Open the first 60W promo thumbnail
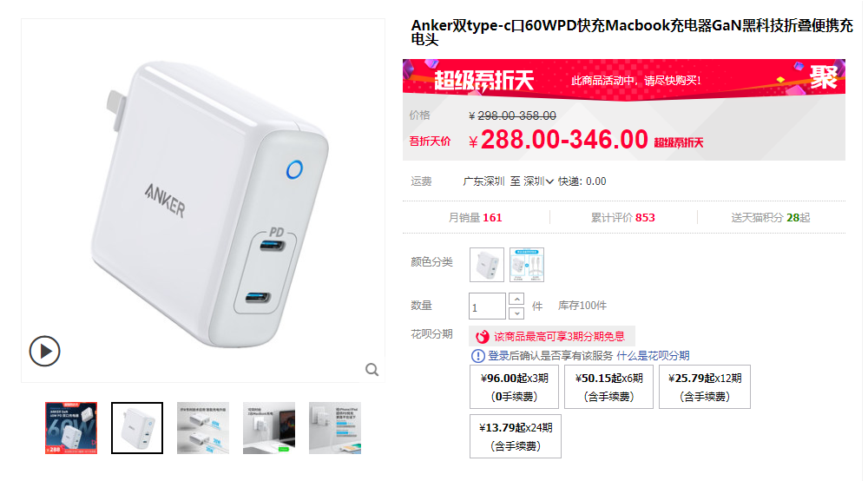 click(x=71, y=428)
